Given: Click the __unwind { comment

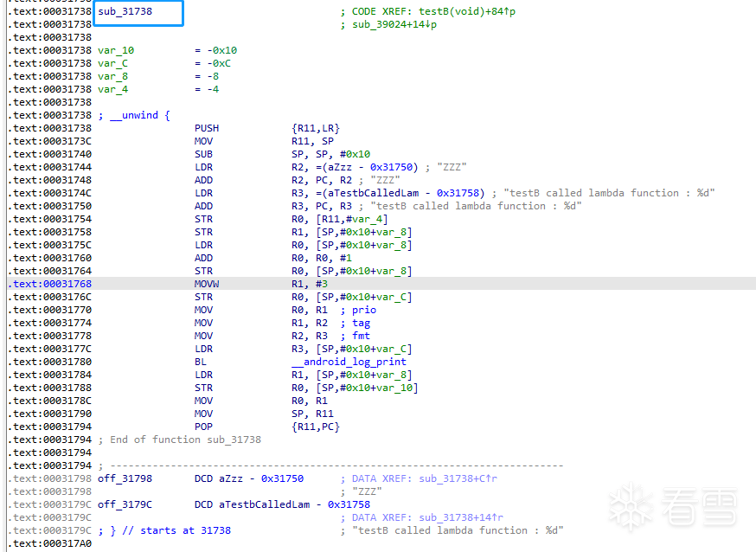Looking at the screenshot, I should [134, 115].
